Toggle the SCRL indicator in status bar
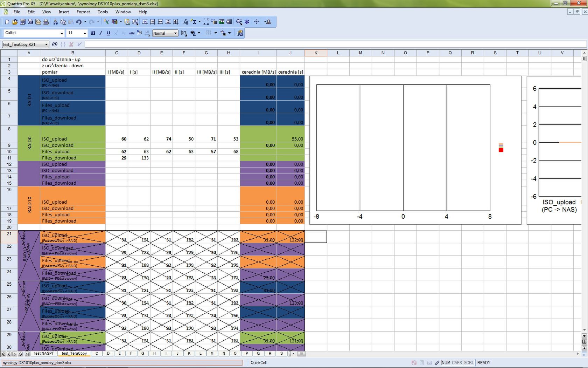 [x=469, y=363]
